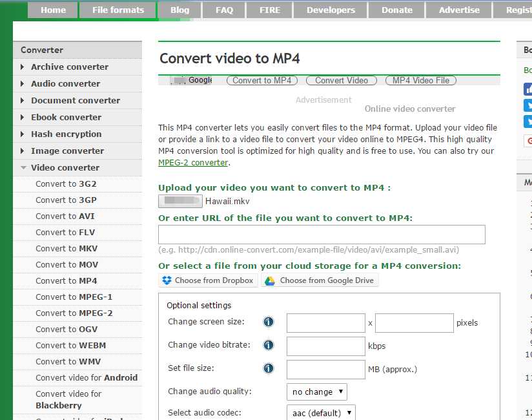Click the file upload button beside Hawaii.mkv
The width and height of the screenshot is (532, 420).
coord(180,201)
